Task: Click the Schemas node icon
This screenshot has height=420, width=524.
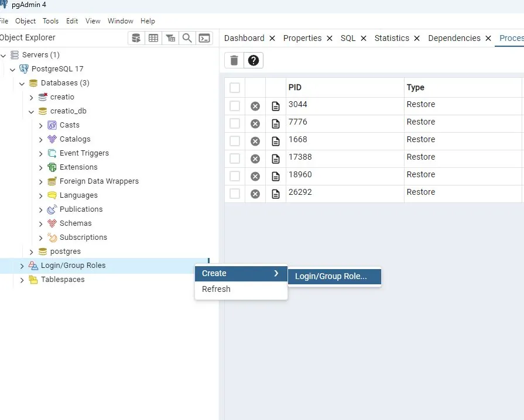Action: pos(52,223)
